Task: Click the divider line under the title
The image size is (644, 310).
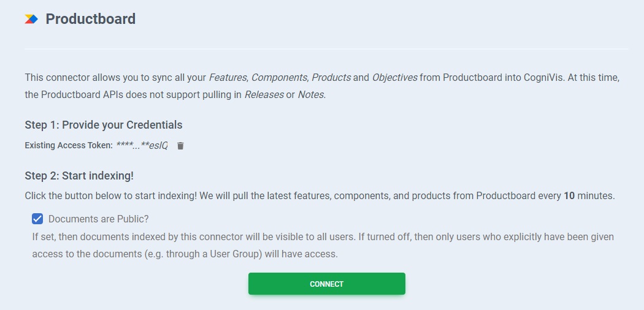Action: pyautogui.click(x=326, y=48)
